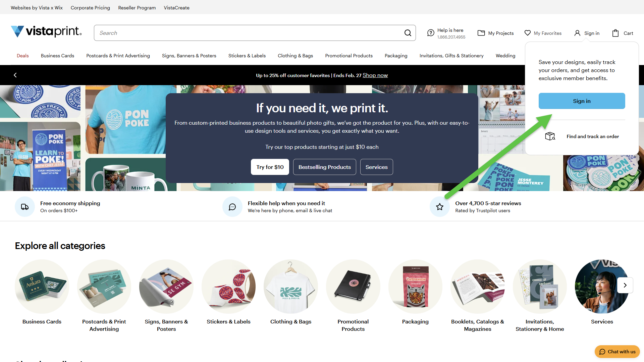
Task: Click 'Free economy shipping' text
Action: click(x=70, y=203)
